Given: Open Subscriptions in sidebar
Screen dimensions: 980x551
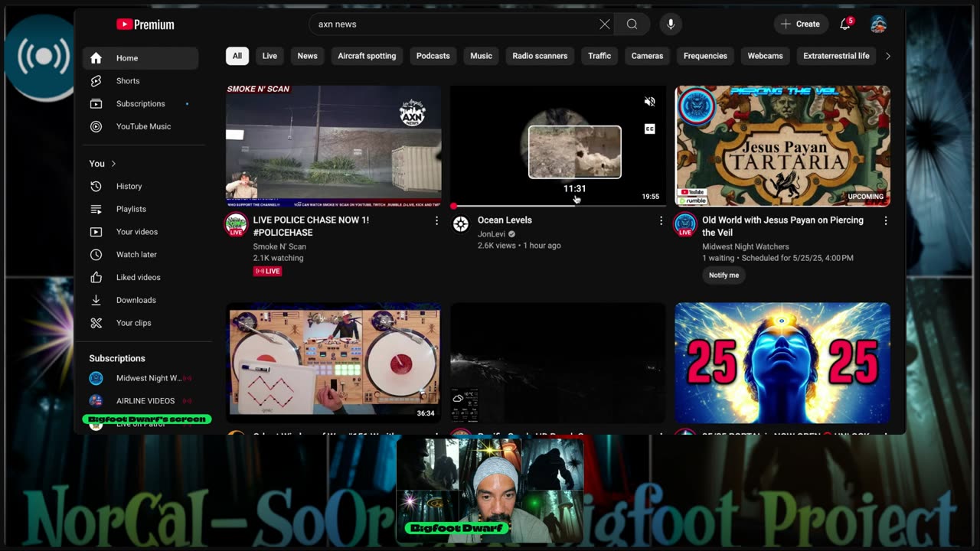Looking at the screenshot, I should click(141, 103).
